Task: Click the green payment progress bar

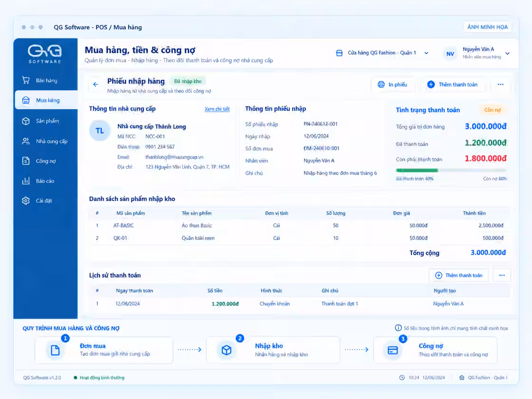Action: point(417,171)
